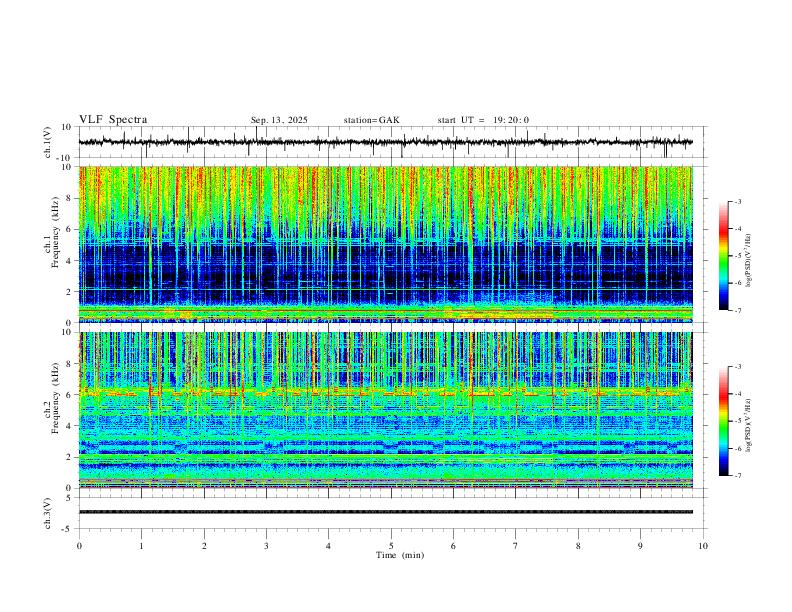Click ch.1 spectrogram frequency tick "6"
Viewport: 792px width, 612px height.
click(x=69, y=230)
